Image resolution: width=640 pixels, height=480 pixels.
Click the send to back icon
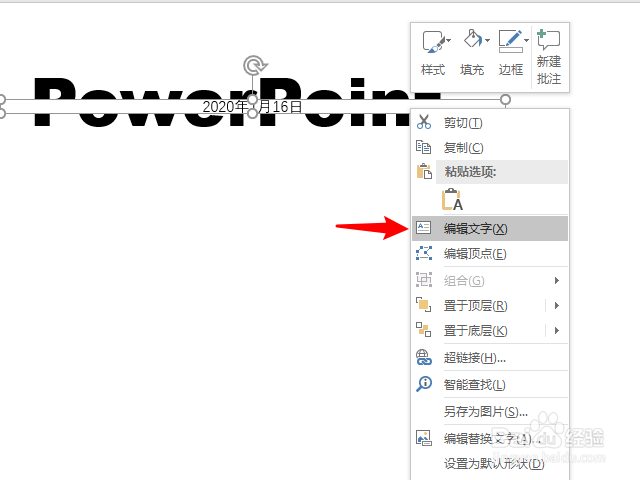pyautogui.click(x=424, y=330)
